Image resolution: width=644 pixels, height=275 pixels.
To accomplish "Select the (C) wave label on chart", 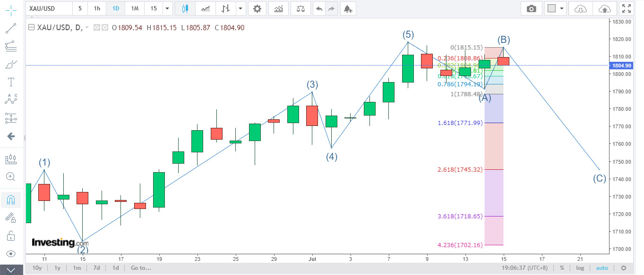I will (x=600, y=178).
